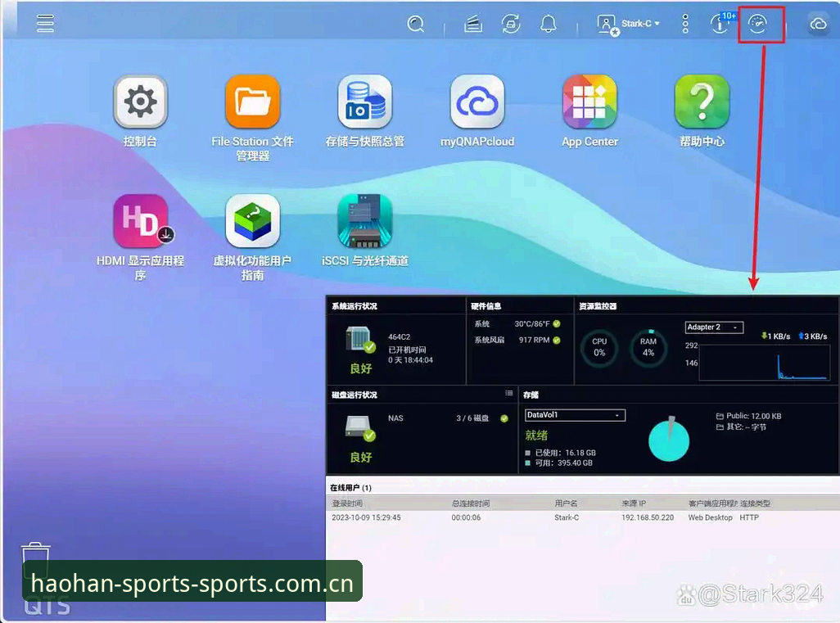Viewport: 840px width, 623px height.
Task: Expand the Stark-C user dropdown
Action: 641,24
